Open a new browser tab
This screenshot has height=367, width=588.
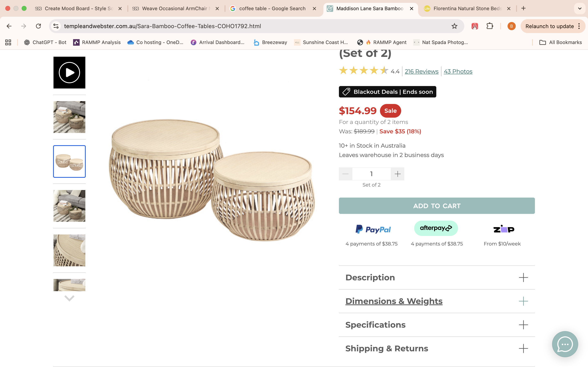[523, 9]
